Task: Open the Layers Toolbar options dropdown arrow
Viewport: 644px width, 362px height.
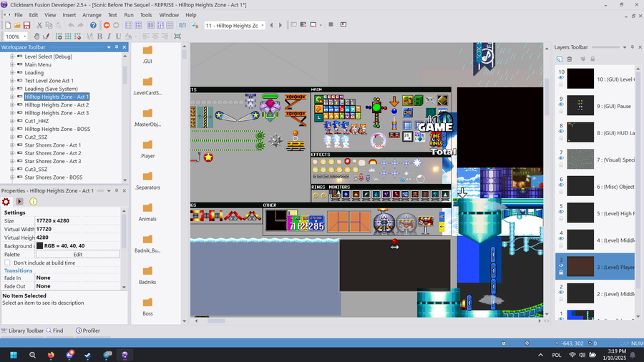Action: pyautogui.click(x=625, y=47)
